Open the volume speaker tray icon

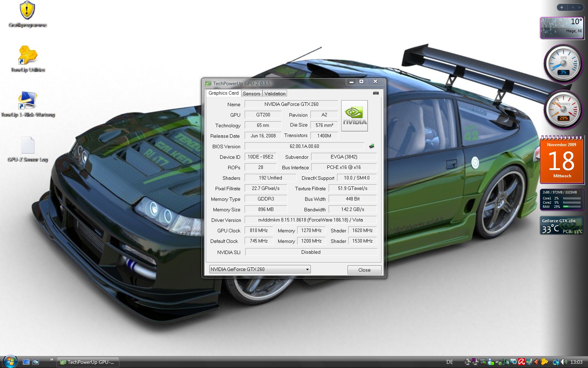coord(564,362)
